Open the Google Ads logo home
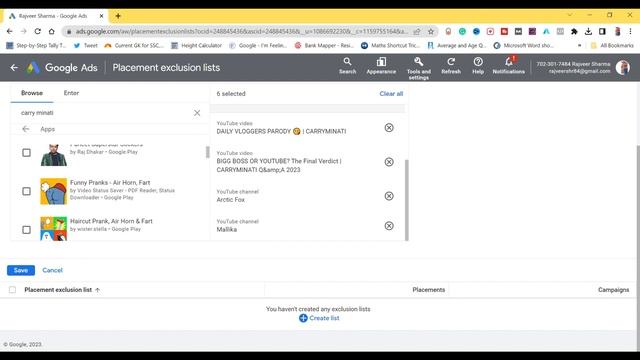The width and height of the screenshot is (640, 360). (33, 67)
